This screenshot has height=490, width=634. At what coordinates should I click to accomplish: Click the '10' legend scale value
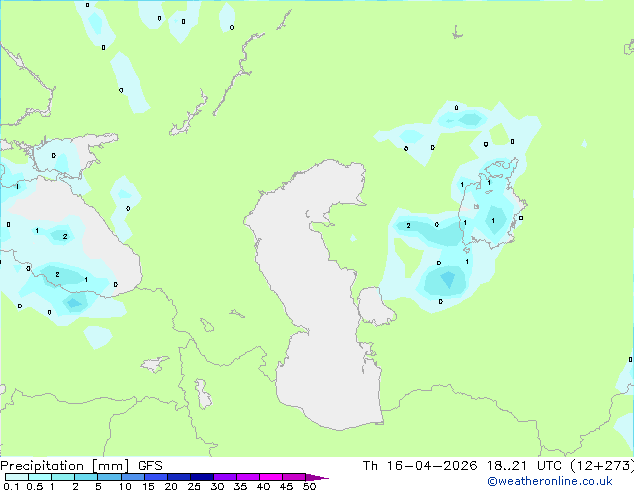click(125, 486)
